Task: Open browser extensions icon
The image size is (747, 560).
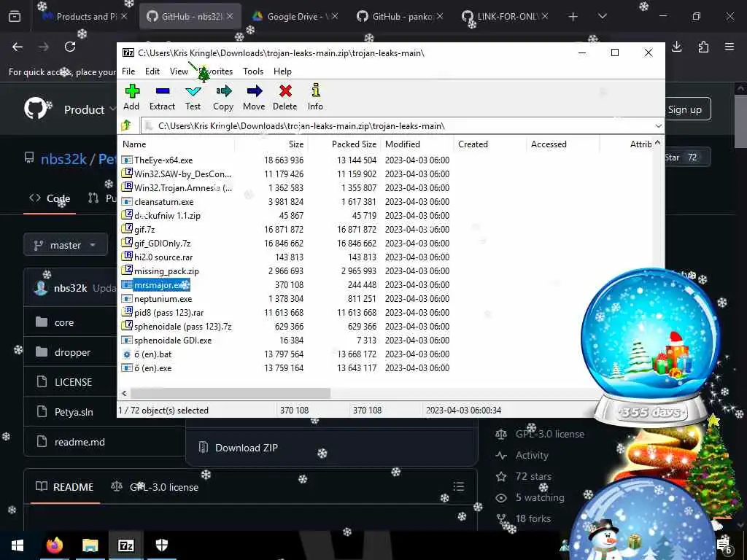Action: pos(703,47)
